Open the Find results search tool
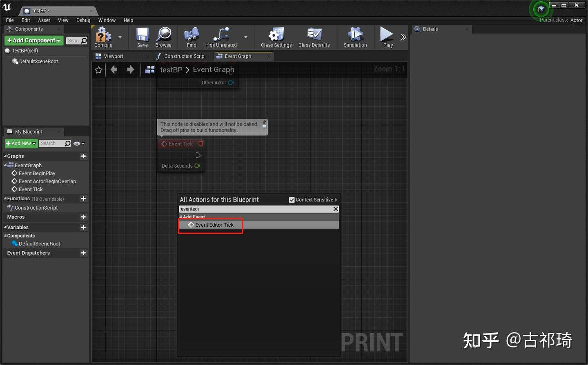588x365 pixels. [x=191, y=37]
